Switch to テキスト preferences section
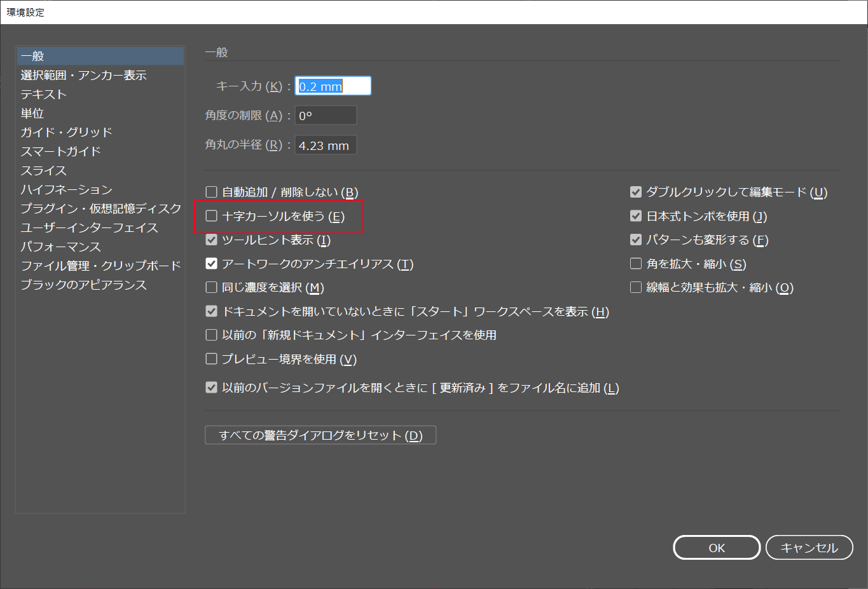The width and height of the screenshot is (868, 589). tap(43, 94)
